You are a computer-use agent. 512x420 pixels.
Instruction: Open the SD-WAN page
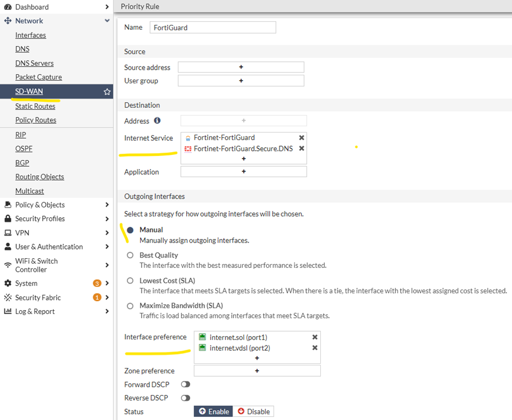point(29,91)
